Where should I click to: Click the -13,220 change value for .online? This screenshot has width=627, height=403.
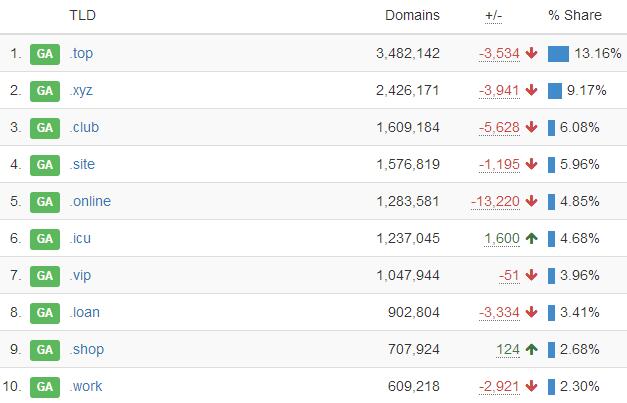pos(495,202)
